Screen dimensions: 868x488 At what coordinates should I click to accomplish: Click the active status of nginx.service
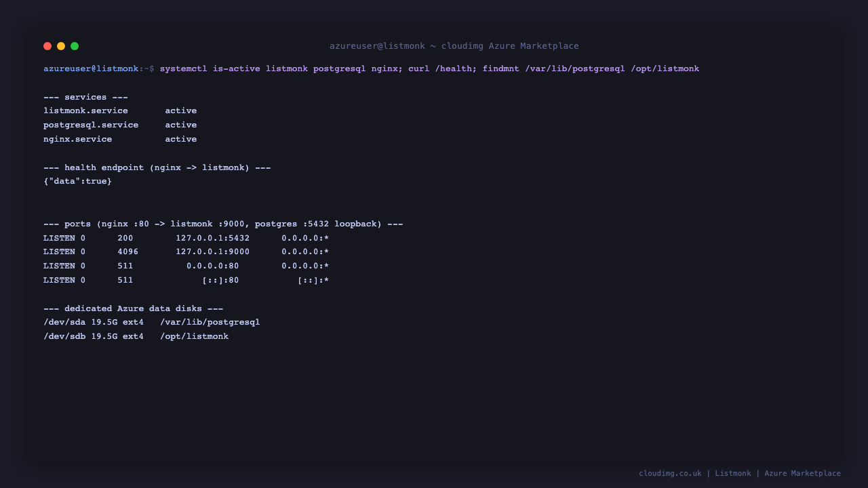[x=181, y=140]
